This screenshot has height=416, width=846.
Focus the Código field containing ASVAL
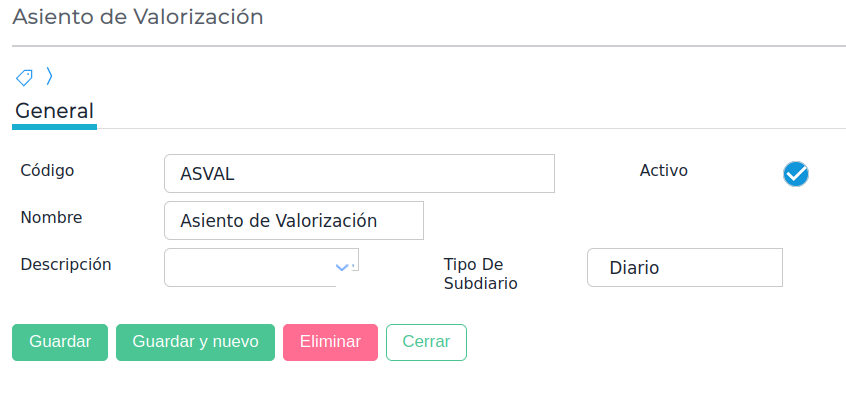(359, 173)
